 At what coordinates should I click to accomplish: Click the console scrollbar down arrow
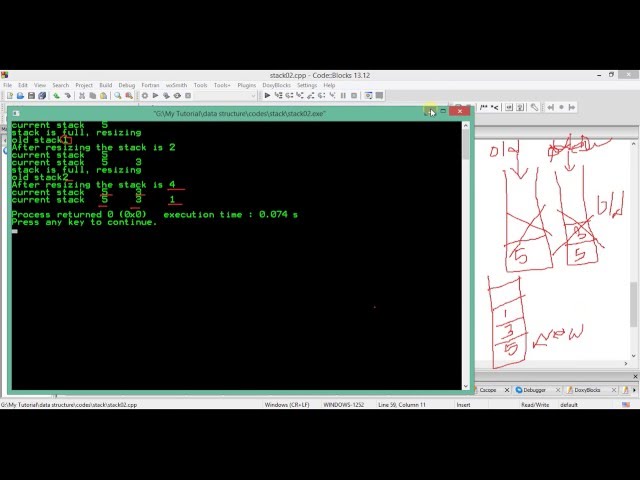click(466, 386)
